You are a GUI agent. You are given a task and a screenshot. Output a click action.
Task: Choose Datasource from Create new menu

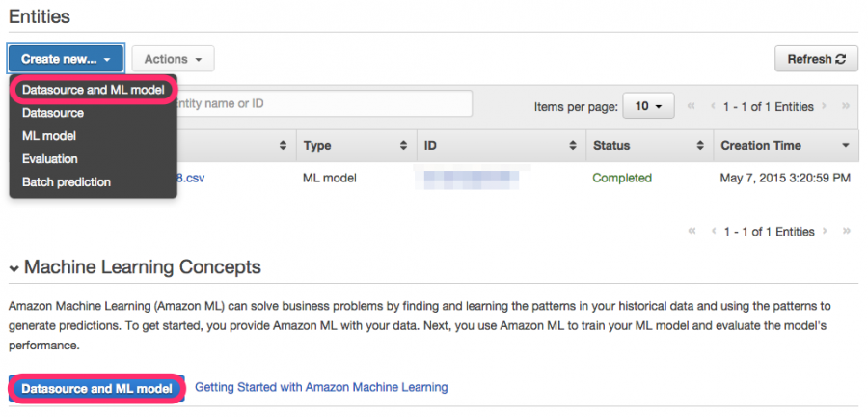tap(53, 113)
